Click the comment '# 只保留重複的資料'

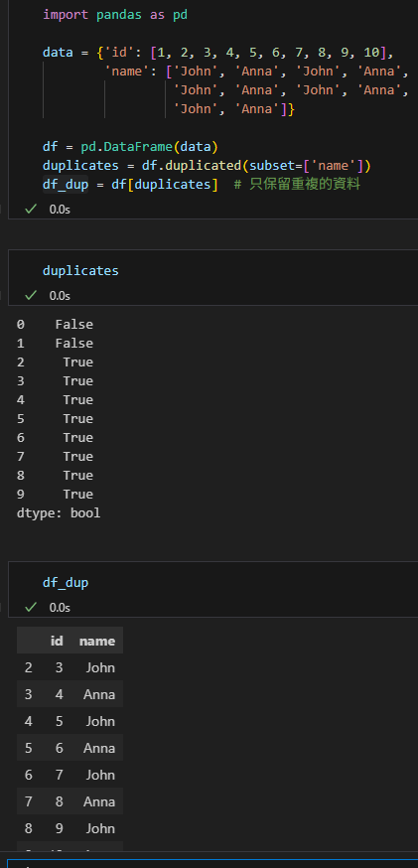pos(297,185)
